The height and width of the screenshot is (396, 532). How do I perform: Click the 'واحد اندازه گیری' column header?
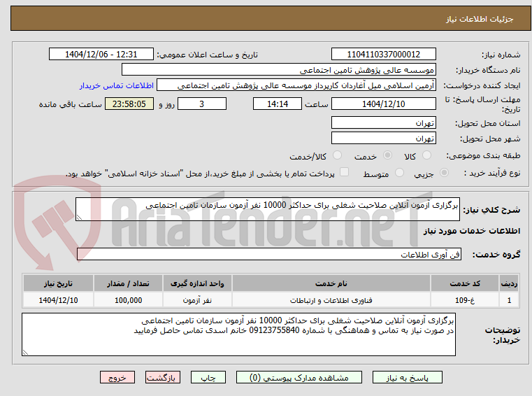pyautogui.click(x=197, y=283)
